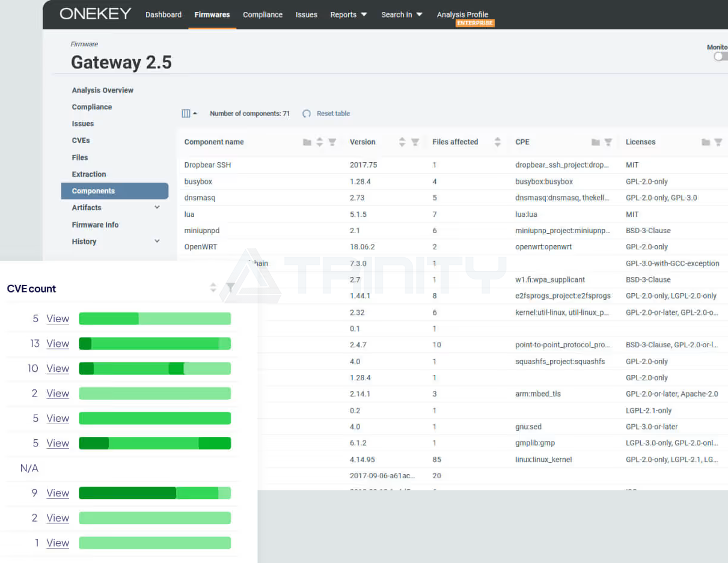Toggle the Monitoring switch on
The width and height of the screenshot is (728, 563).
click(720, 56)
